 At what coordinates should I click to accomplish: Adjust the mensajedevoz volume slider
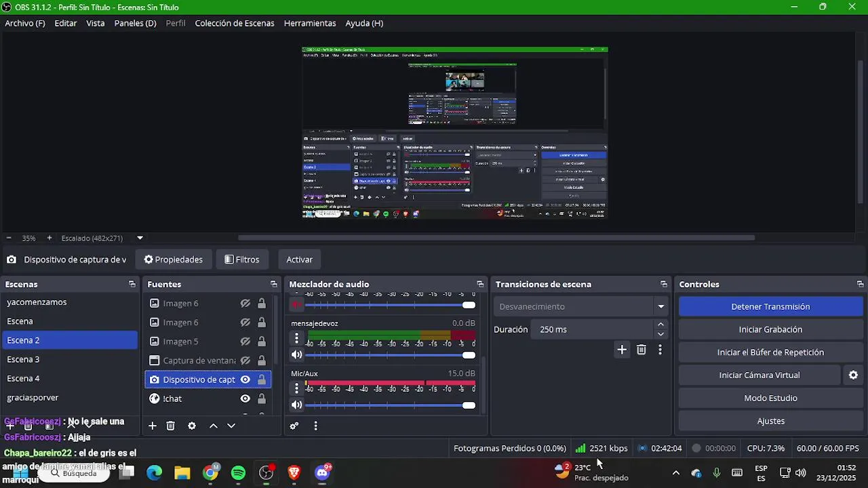[391, 355]
